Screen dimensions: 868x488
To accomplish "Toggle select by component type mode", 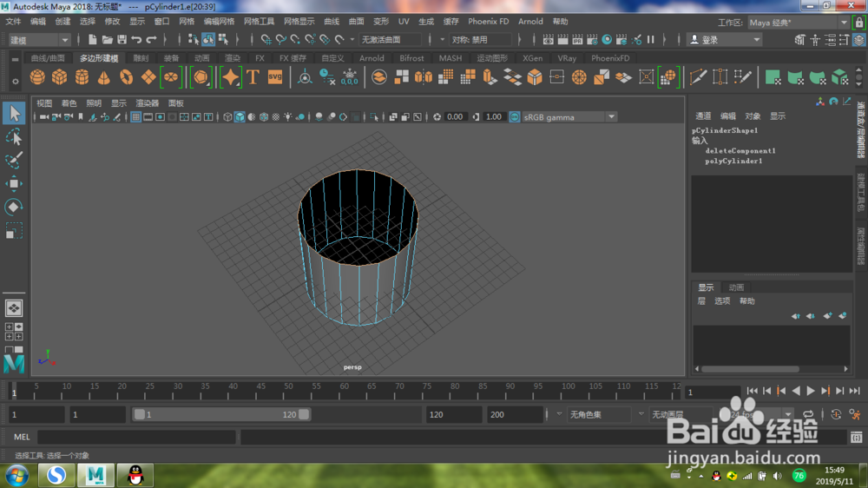I will pyautogui.click(x=223, y=39).
